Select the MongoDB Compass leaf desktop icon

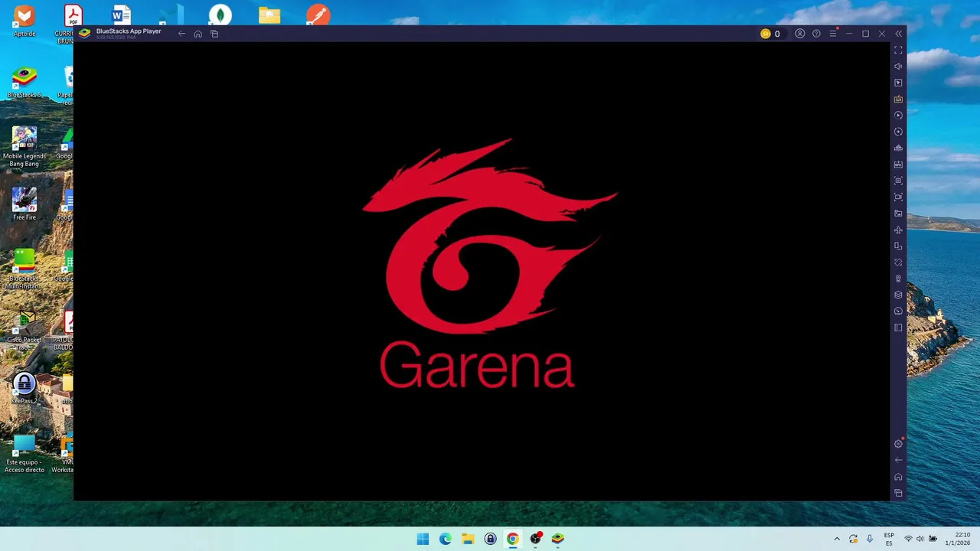(x=220, y=15)
